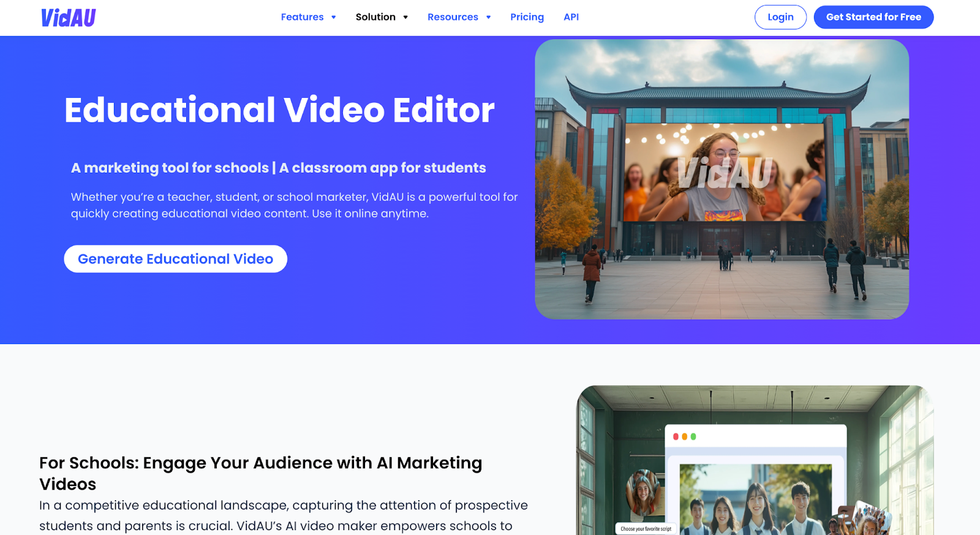Click Generate Educational Video button

point(176,259)
